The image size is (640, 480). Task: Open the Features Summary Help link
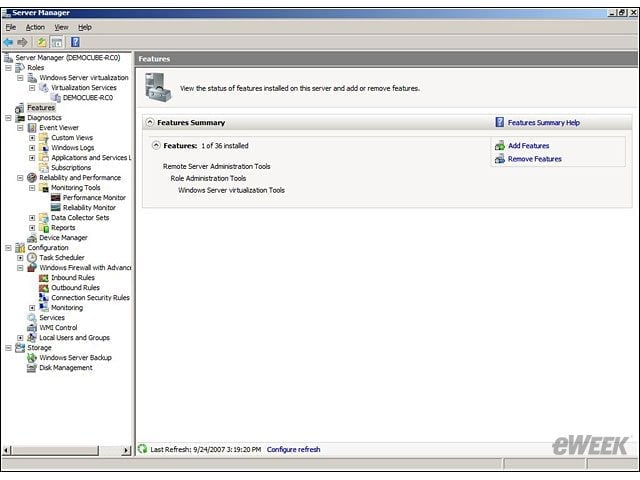[x=544, y=122]
